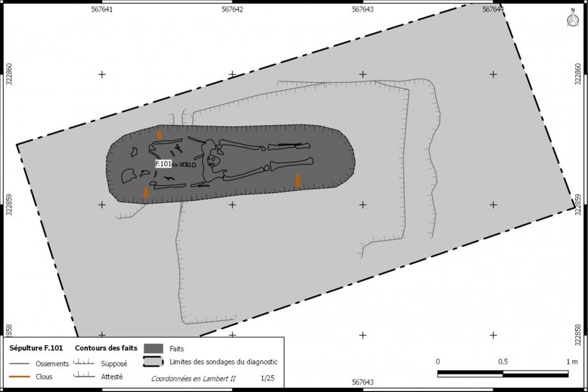
Task: Click the 1/25 scale ratio text
Action: pyautogui.click(x=268, y=378)
